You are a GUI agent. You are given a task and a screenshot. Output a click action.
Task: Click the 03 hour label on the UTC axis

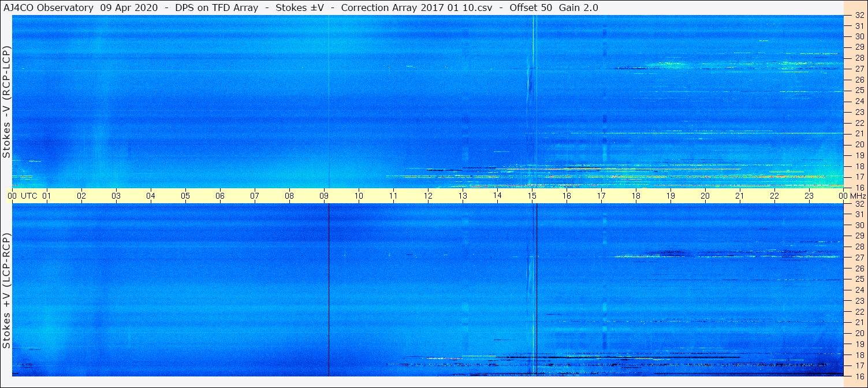(116, 196)
